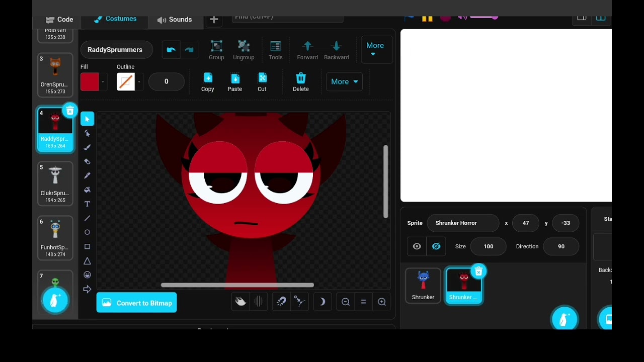Toggle the dark mode moon button
Image resolution: width=644 pixels, height=362 pixels.
point(322,302)
